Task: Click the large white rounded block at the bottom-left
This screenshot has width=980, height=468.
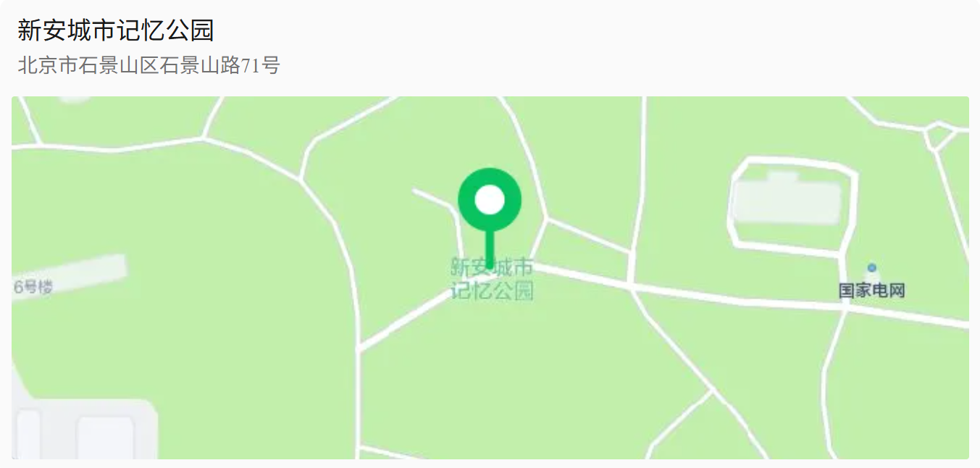Action: [x=106, y=437]
